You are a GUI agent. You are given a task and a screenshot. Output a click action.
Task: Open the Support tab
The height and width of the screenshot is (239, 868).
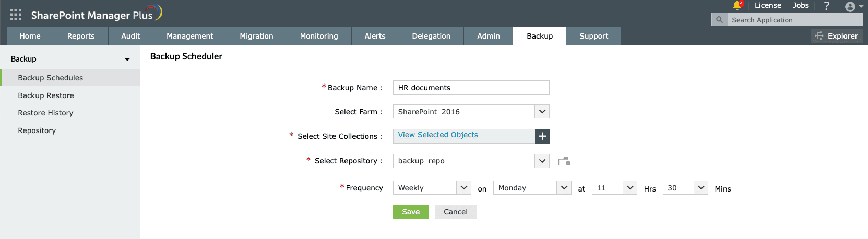click(594, 36)
